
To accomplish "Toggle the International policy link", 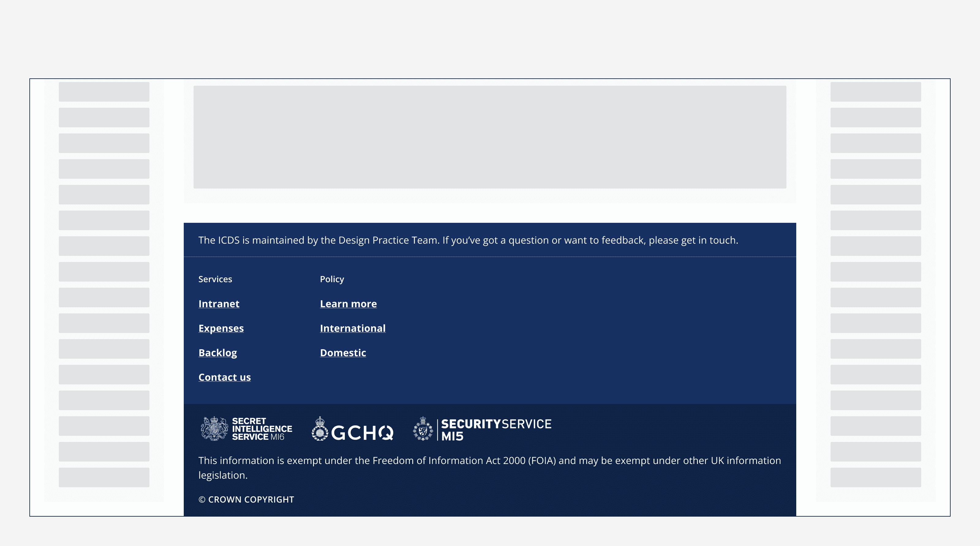I will [x=352, y=328].
